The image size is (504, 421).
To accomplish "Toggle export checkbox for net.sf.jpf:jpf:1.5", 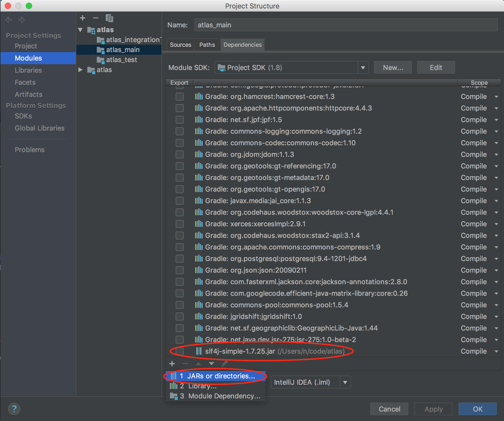I will coord(180,120).
